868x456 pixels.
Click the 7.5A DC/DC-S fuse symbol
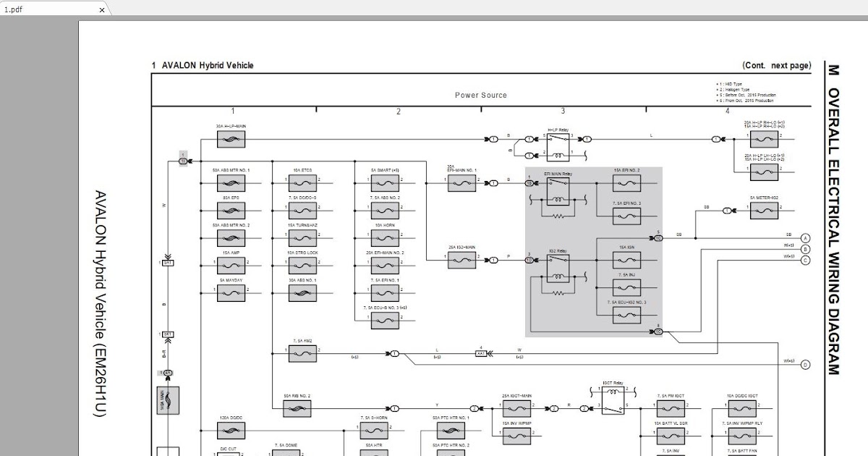[302, 210]
